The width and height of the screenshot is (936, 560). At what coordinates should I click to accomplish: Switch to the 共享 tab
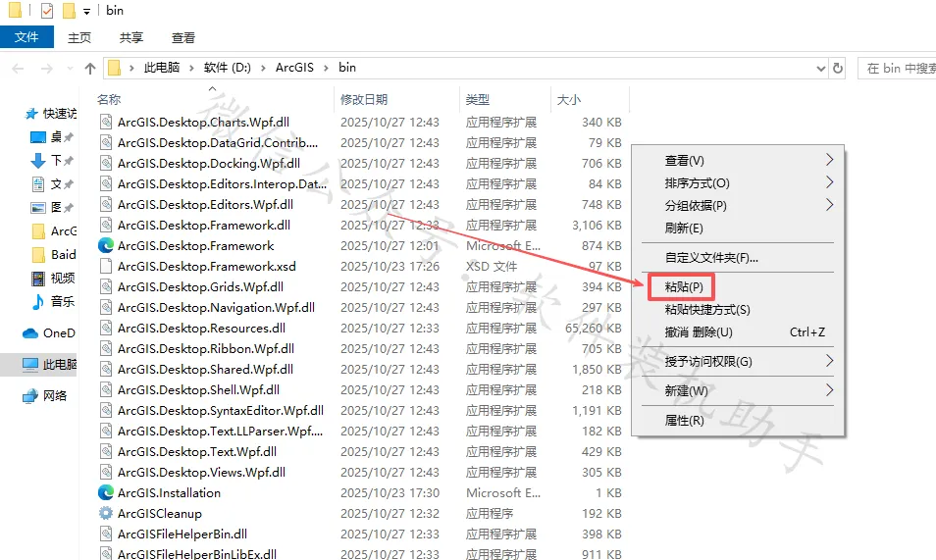point(131,37)
